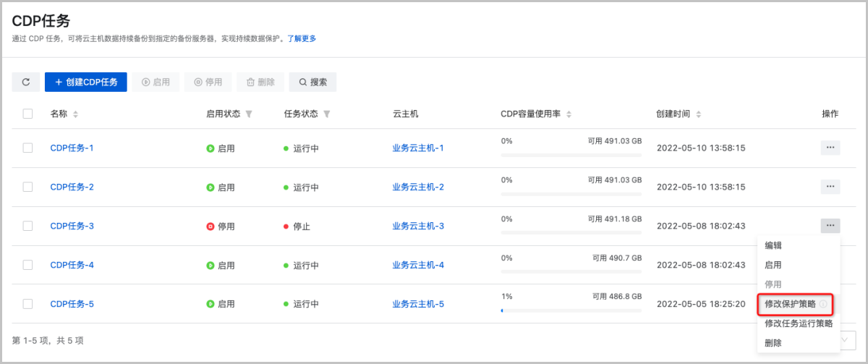This screenshot has width=868, height=364.
Task: Click the ellipsis button for CDP任务-3
Action: (x=830, y=226)
